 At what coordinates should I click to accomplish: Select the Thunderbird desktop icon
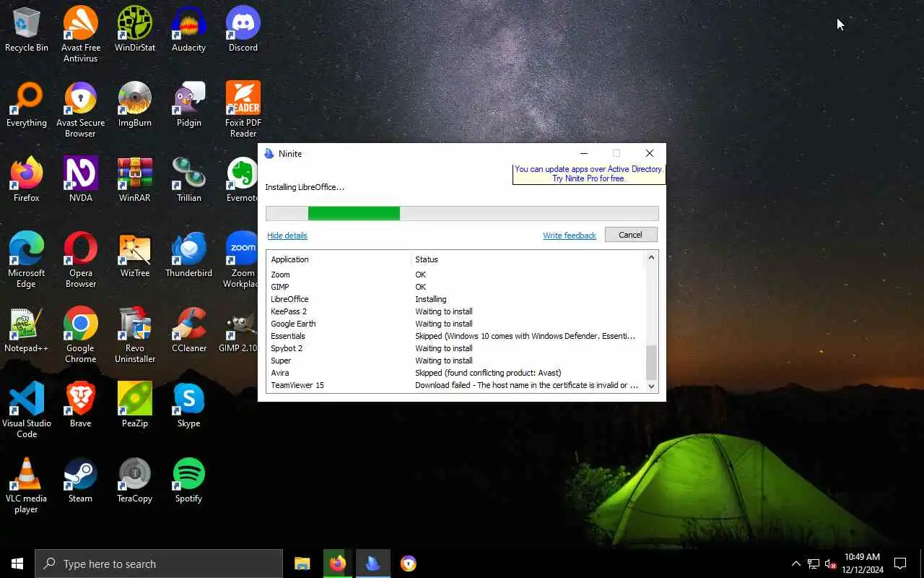[x=188, y=256]
